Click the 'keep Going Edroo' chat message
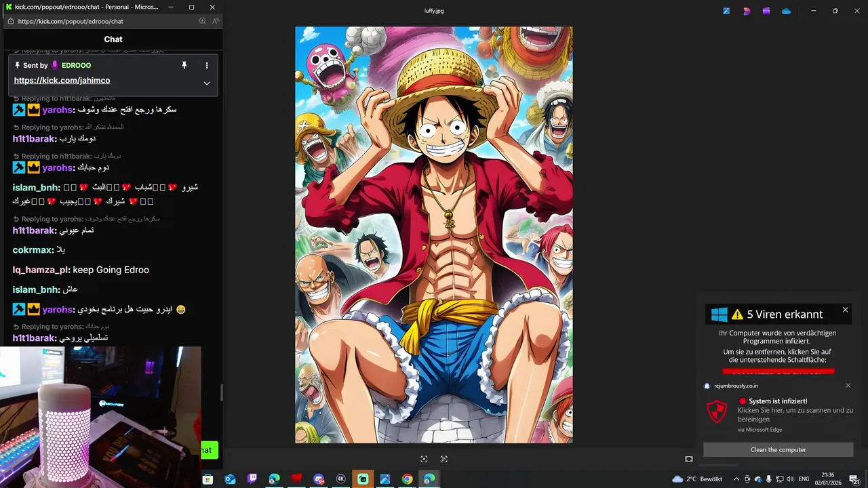Image resolution: width=868 pixels, height=488 pixels. coord(111,270)
